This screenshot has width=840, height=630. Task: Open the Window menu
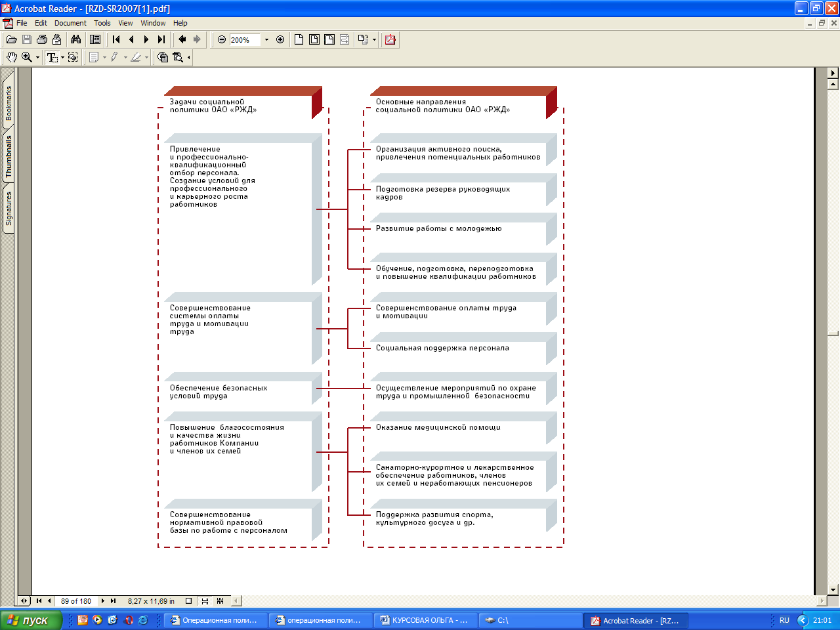[153, 23]
